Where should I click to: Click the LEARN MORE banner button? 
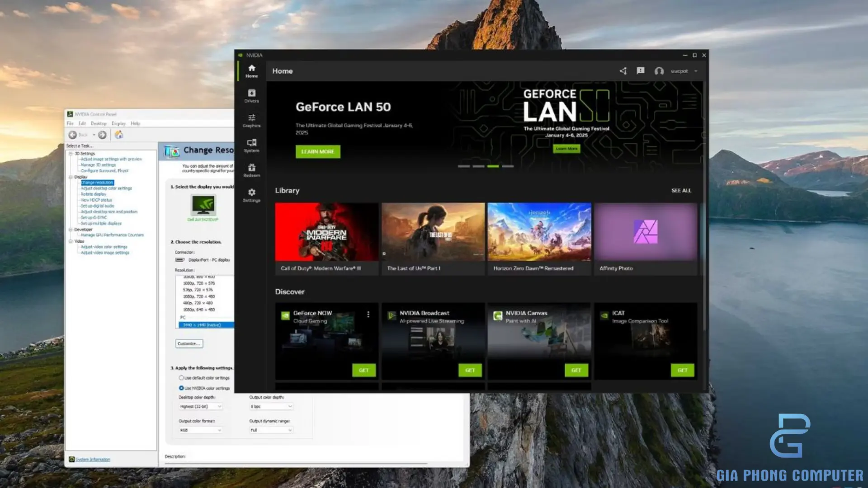pyautogui.click(x=317, y=152)
